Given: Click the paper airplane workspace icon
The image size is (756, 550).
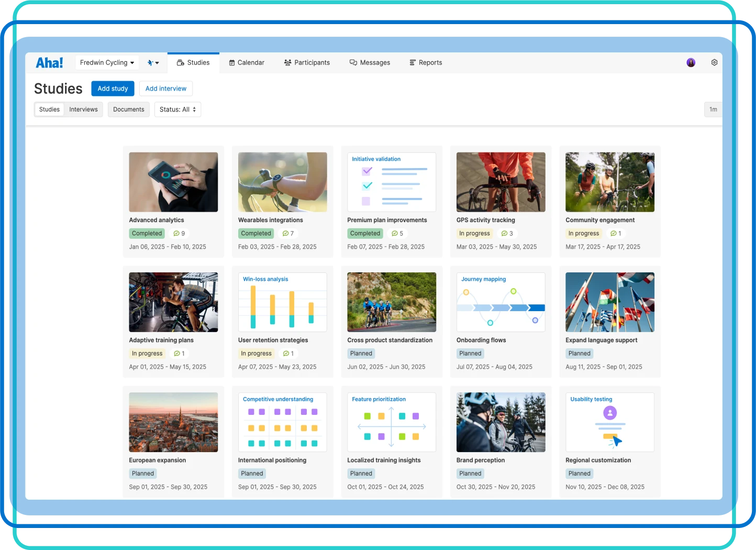Looking at the screenshot, I should tap(150, 62).
